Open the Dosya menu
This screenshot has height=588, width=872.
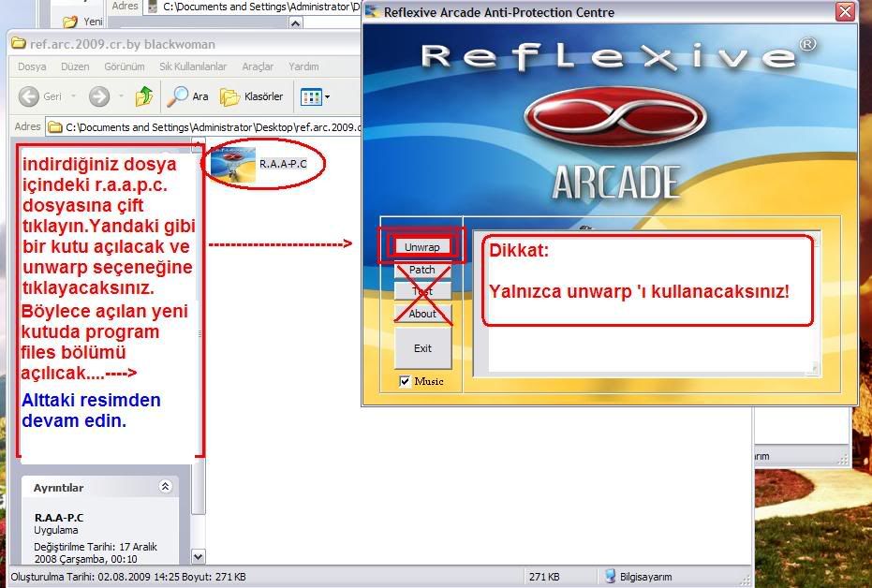32,66
